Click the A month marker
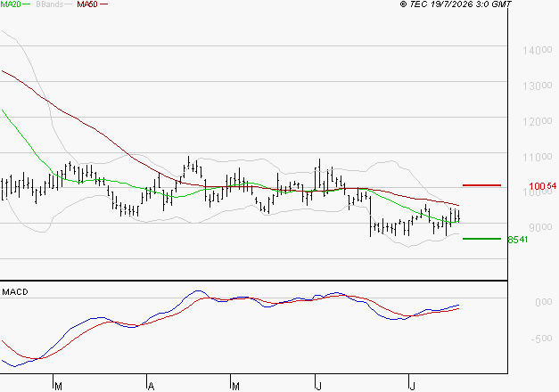This screenshot has height=392, width=559. point(151,387)
